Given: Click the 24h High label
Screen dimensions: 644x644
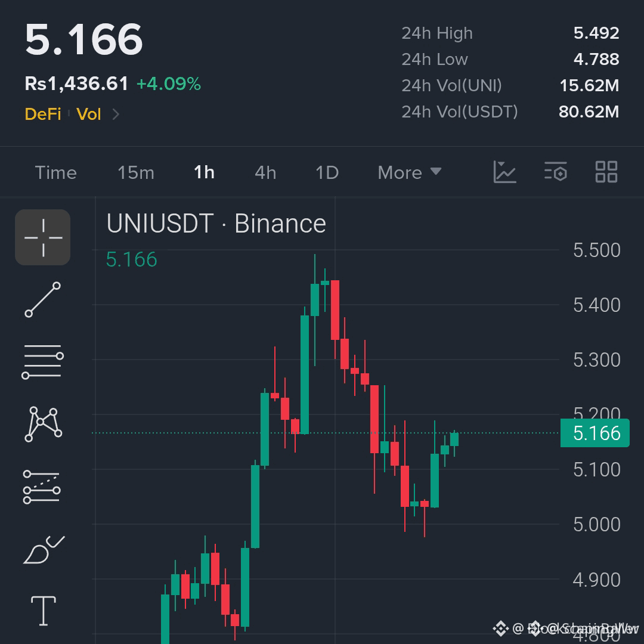Looking at the screenshot, I should tap(437, 33).
